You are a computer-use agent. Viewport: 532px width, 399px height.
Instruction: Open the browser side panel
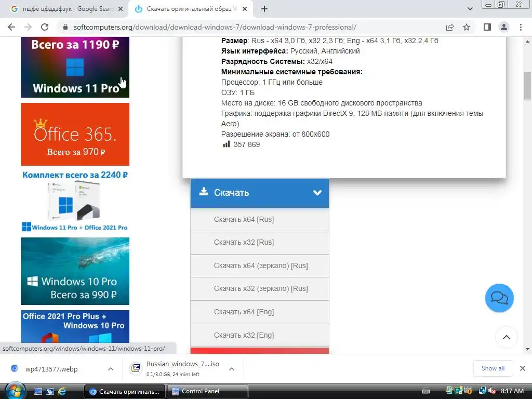pos(487,27)
